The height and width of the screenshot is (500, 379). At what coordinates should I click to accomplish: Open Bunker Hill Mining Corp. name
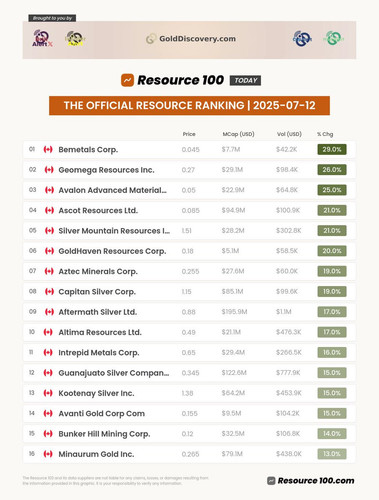click(104, 434)
